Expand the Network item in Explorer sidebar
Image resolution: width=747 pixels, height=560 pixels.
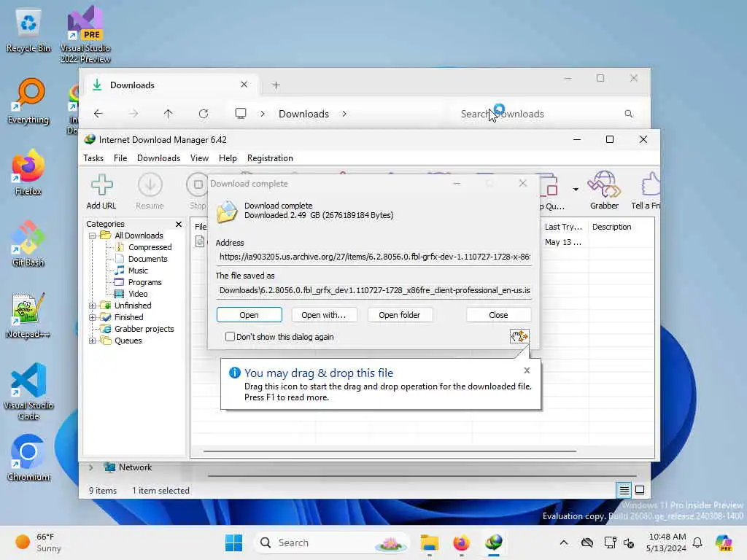point(91,467)
